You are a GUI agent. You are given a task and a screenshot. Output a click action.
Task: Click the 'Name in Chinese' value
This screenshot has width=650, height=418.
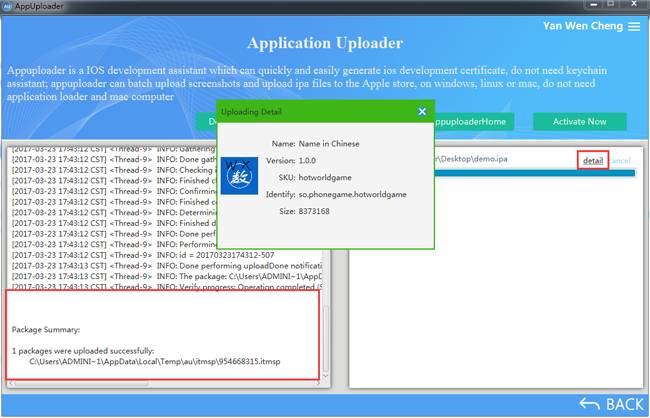click(x=329, y=144)
